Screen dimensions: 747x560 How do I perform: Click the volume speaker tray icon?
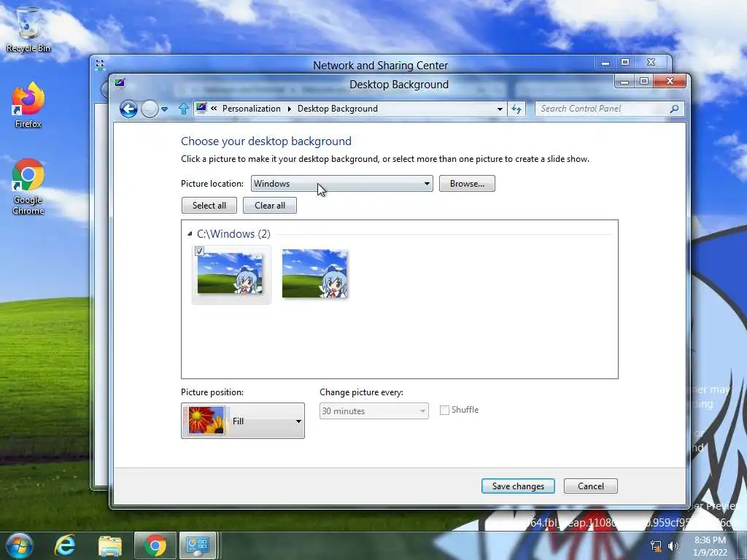[673, 546]
